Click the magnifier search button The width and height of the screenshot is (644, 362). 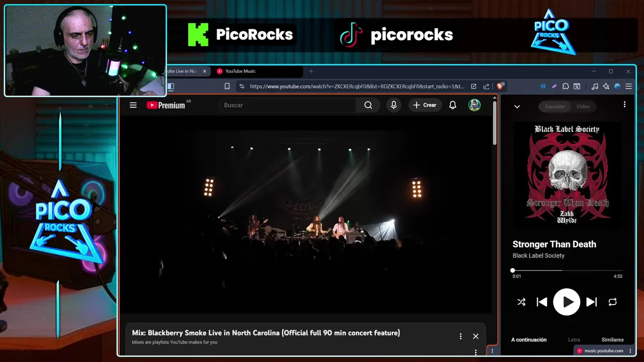(368, 105)
